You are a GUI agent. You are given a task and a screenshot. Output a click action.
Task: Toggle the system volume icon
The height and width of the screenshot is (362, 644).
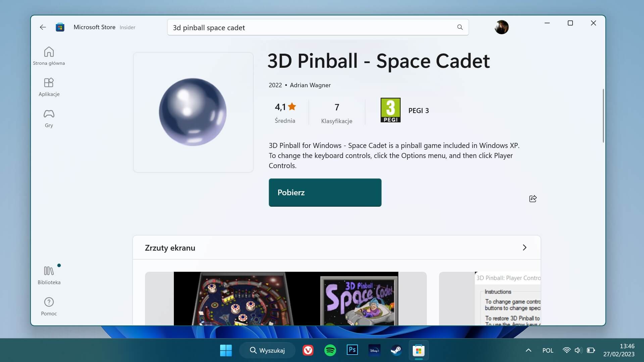[x=578, y=350]
